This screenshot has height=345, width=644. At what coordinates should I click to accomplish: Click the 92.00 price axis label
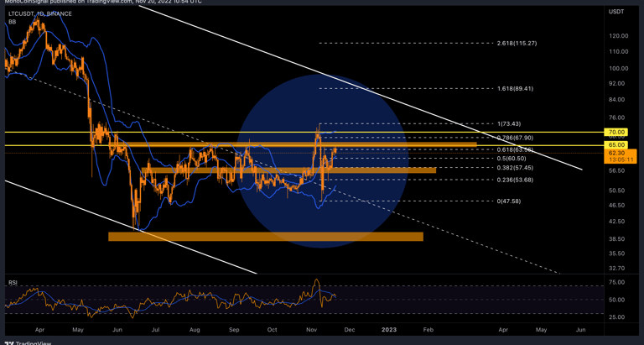point(618,83)
